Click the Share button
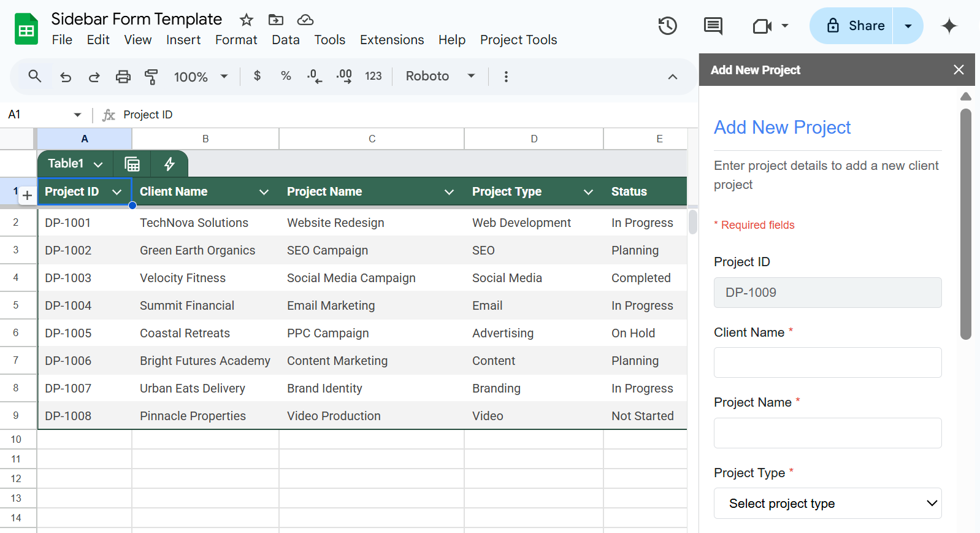This screenshot has height=533, width=980. pos(851,26)
